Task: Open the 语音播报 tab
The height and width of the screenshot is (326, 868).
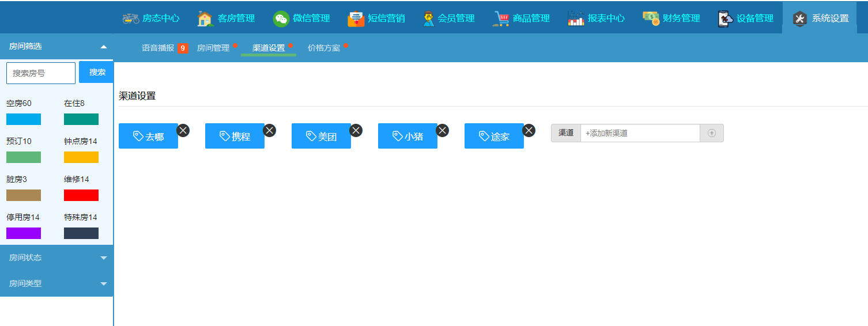Action: pyautogui.click(x=158, y=48)
